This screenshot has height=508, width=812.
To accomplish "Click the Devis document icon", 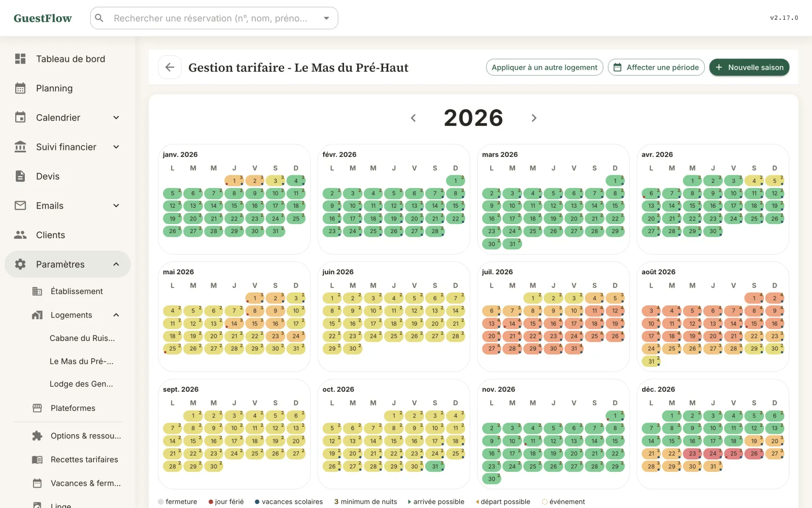I will click(20, 176).
